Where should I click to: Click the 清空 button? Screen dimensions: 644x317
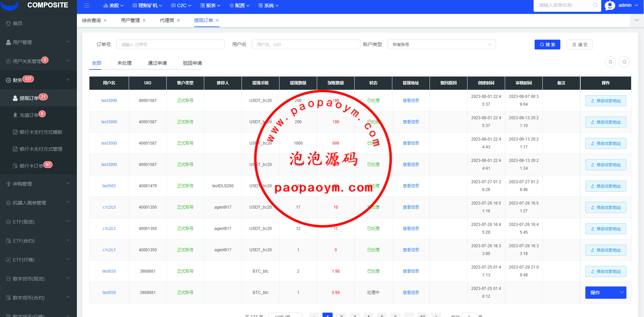580,44
